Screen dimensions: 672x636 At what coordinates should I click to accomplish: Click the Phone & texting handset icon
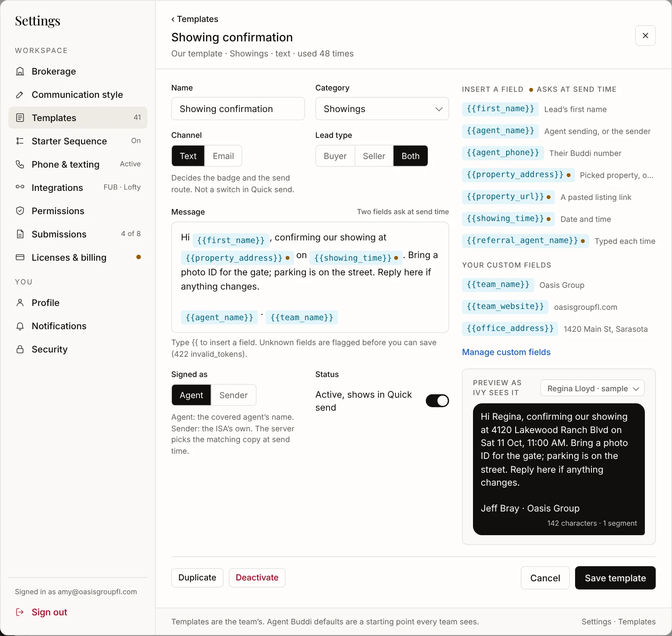pos(20,165)
